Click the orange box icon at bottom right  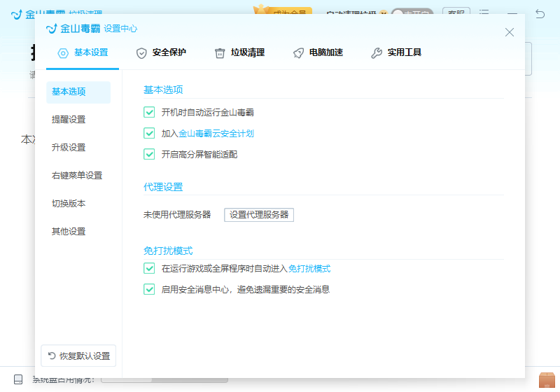coord(547,380)
